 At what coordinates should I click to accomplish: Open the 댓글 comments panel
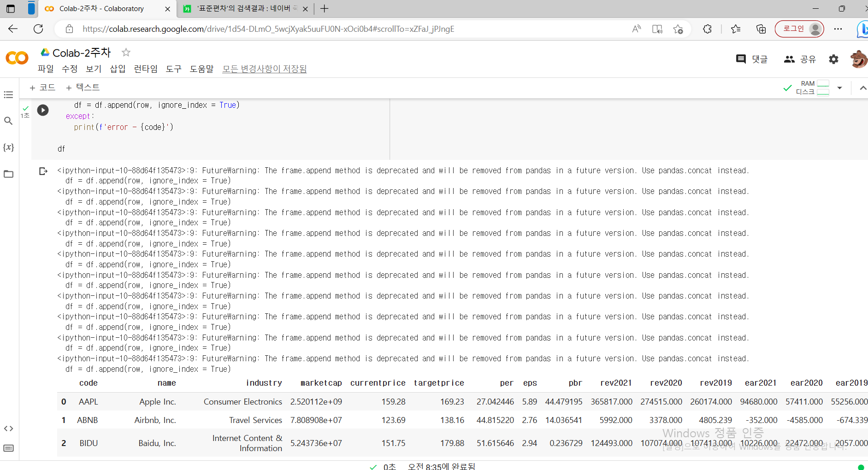click(x=752, y=59)
